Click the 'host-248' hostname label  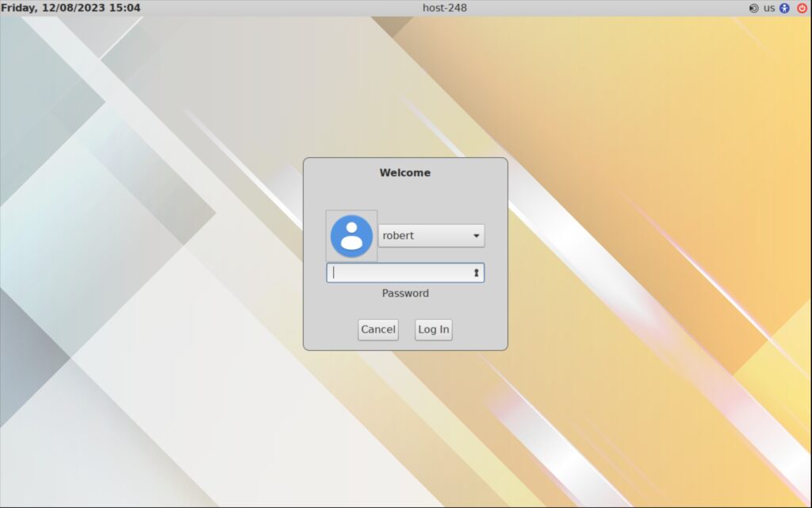point(445,8)
